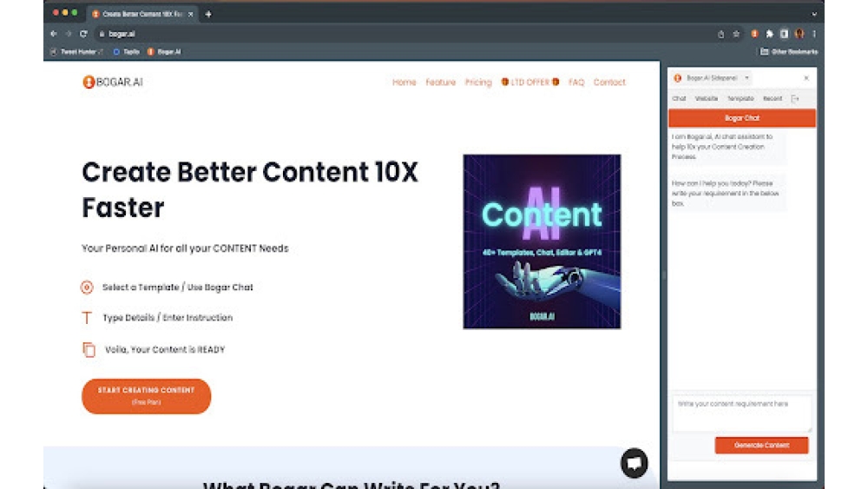Click the T icon beside Type Details
The height and width of the screenshot is (489, 868).
[87, 318]
